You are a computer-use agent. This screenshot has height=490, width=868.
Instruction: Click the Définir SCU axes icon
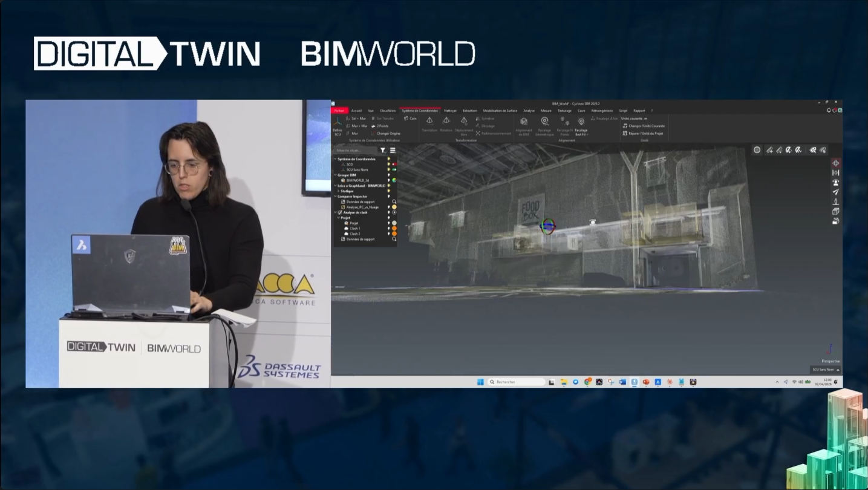(338, 122)
